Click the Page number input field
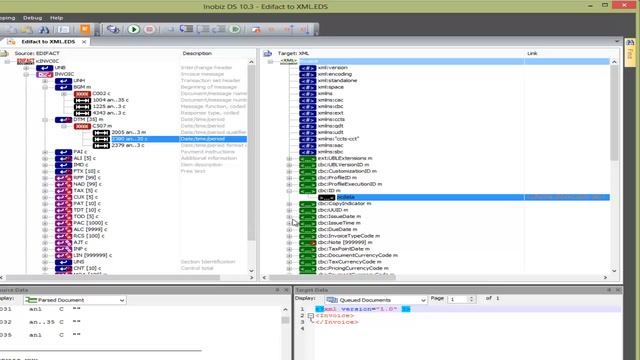640x360 pixels. click(458, 299)
